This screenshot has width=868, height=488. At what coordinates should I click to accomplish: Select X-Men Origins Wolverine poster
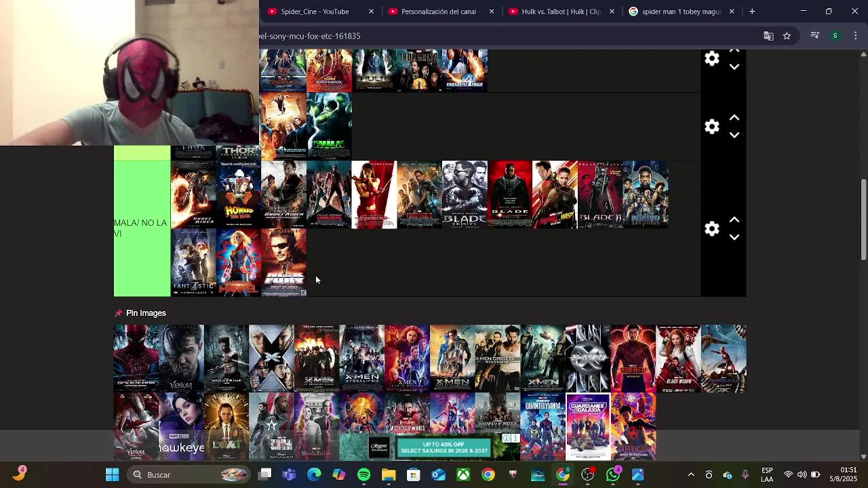coord(498,358)
